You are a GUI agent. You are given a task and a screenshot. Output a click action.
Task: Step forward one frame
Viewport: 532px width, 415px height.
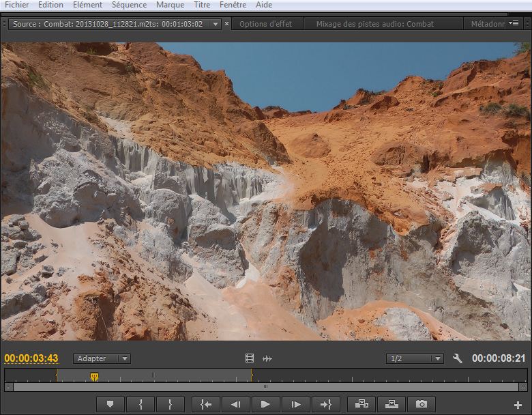pos(295,404)
